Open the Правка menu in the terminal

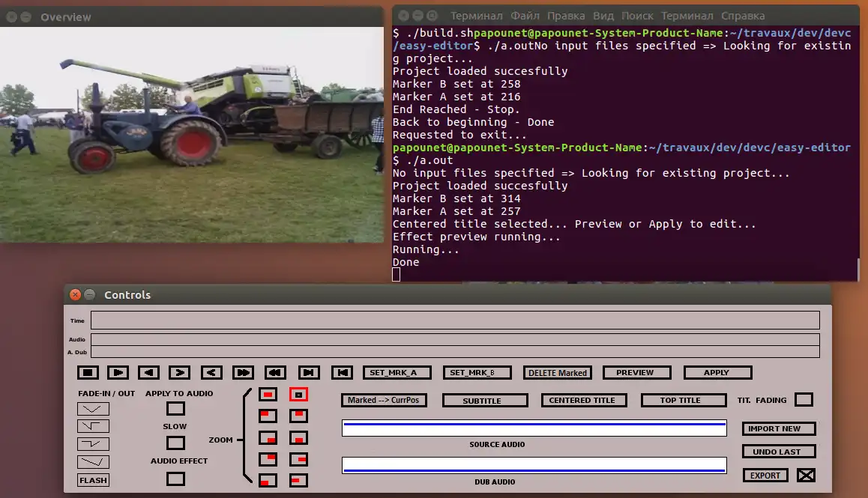(566, 16)
